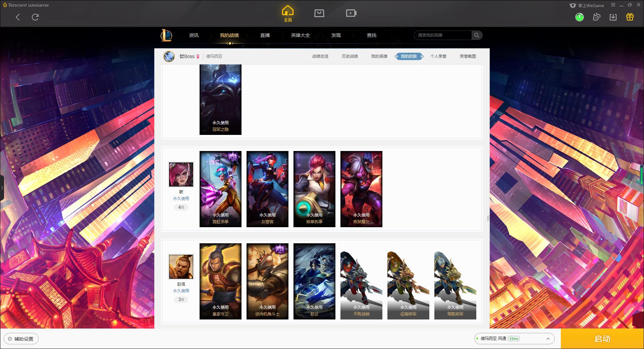This screenshot has width=644, height=349.
Task: Open the 赵云 skin card
Action: click(314, 281)
